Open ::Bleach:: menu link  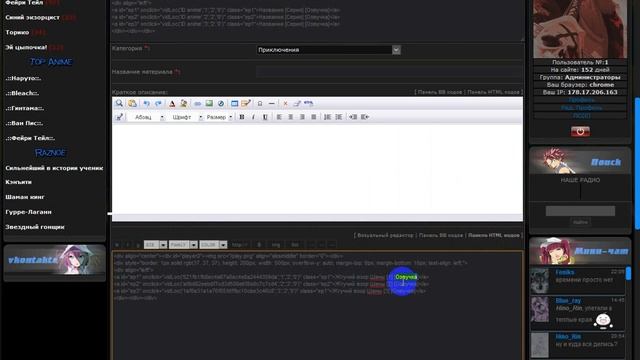tap(22, 93)
